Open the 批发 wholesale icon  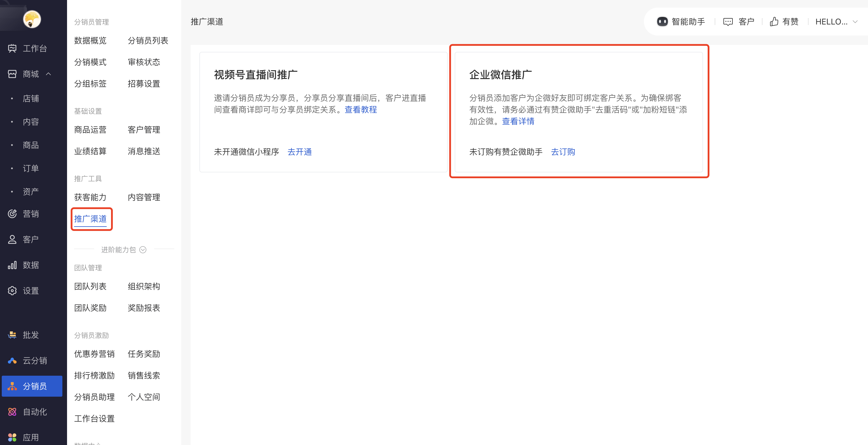pyautogui.click(x=12, y=335)
